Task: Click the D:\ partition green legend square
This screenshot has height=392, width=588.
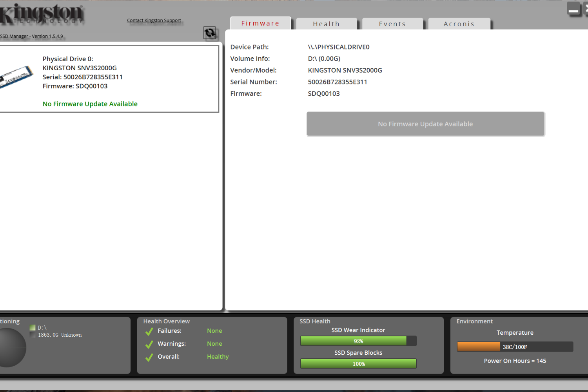Action: click(x=33, y=328)
